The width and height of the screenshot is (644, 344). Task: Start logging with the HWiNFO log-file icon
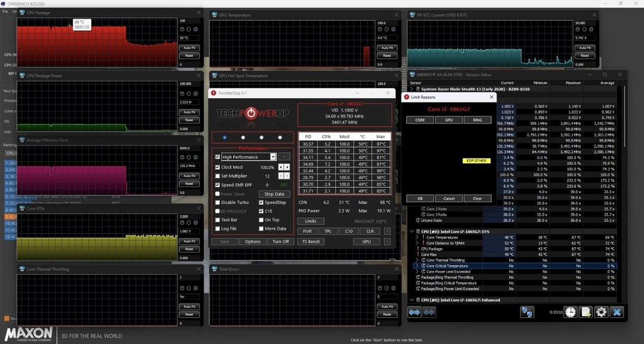click(586, 312)
